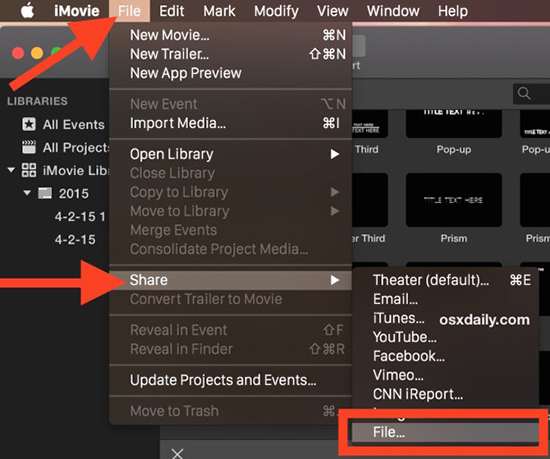This screenshot has width=550, height=459.
Task: Share to Theater (default)…
Action: tap(445, 280)
